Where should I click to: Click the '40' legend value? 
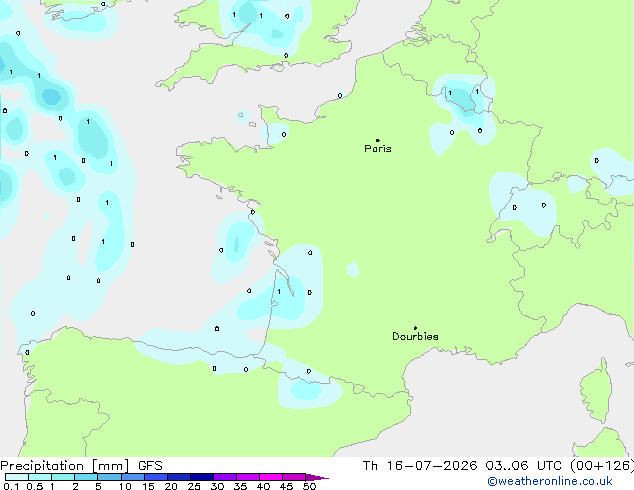click(x=263, y=486)
